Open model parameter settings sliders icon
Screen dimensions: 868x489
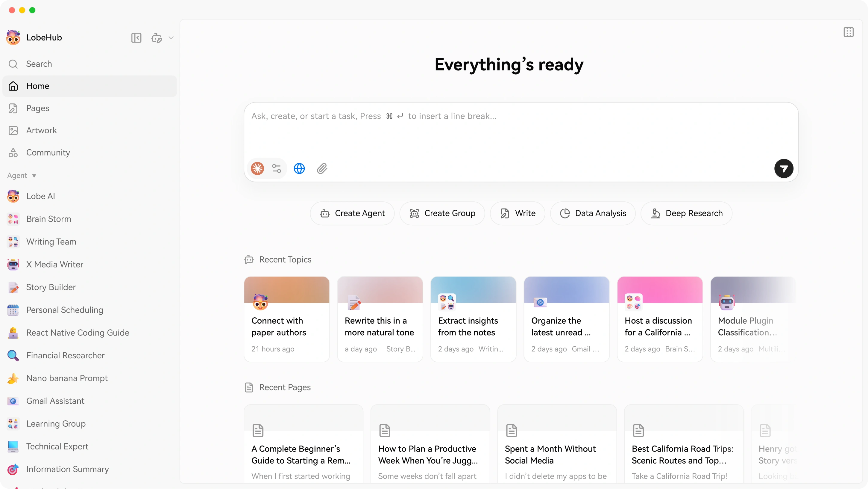(x=276, y=168)
